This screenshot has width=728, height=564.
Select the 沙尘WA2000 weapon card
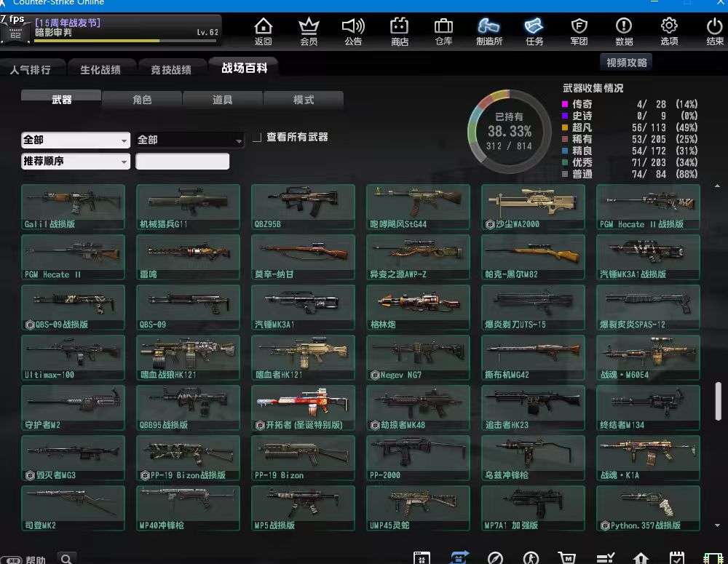pos(533,207)
